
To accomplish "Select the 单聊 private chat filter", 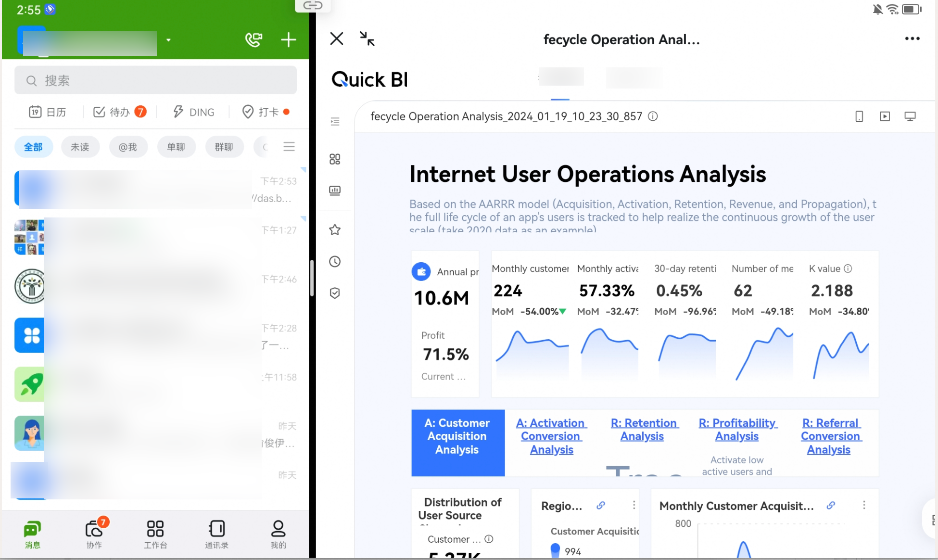I will click(x=176, y=147).
